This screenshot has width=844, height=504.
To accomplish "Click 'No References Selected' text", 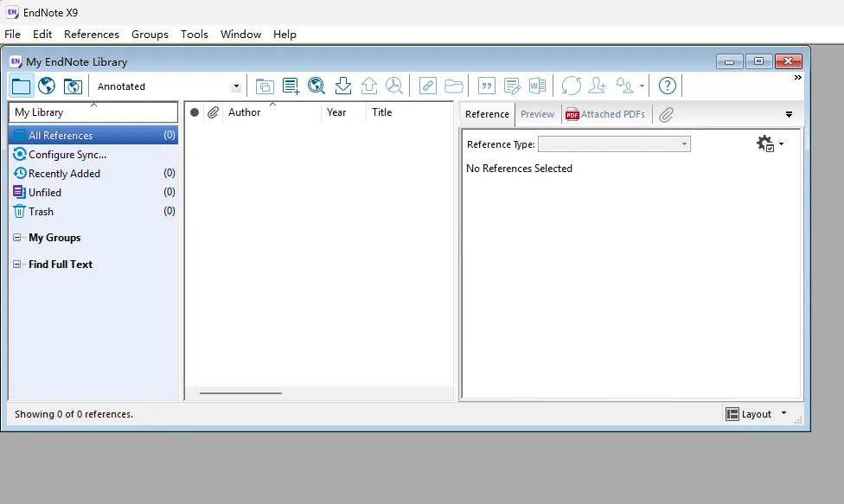I will [519, 169].
